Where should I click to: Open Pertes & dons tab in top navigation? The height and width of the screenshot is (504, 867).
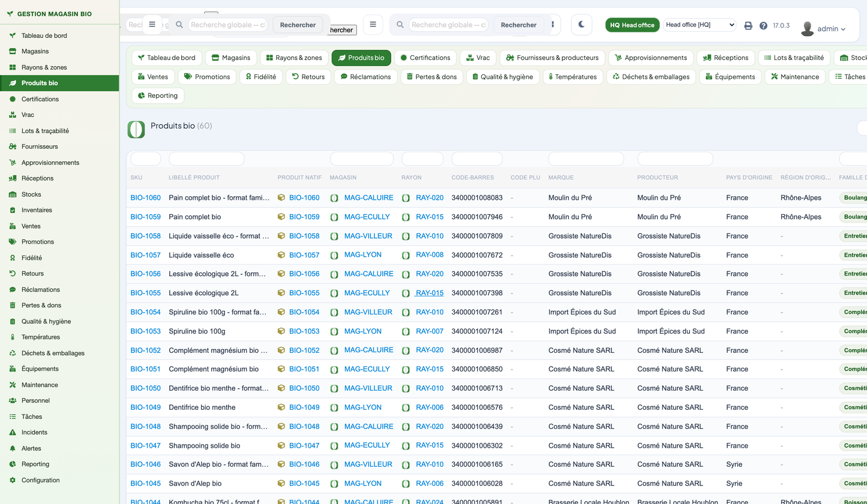click(432, 77)
